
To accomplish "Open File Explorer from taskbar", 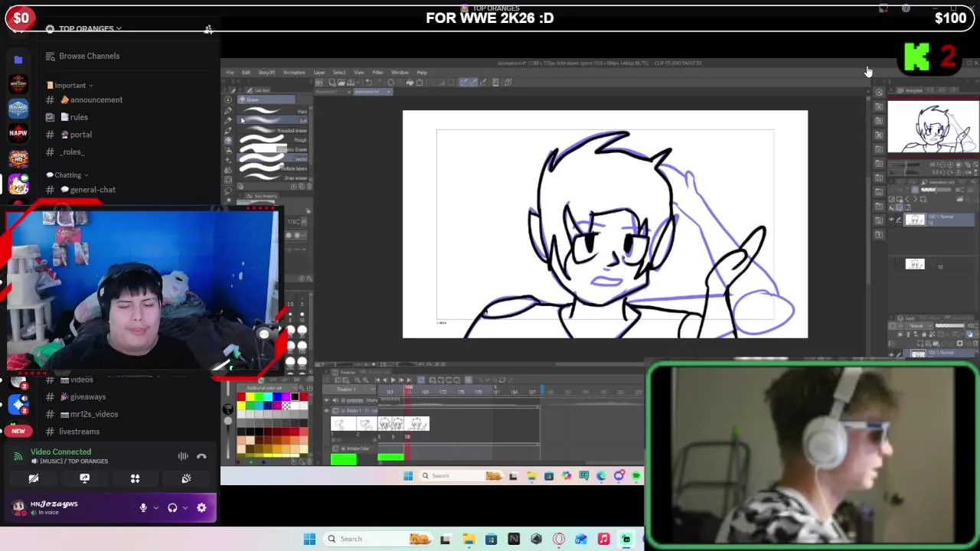I will tap(469, 539).
